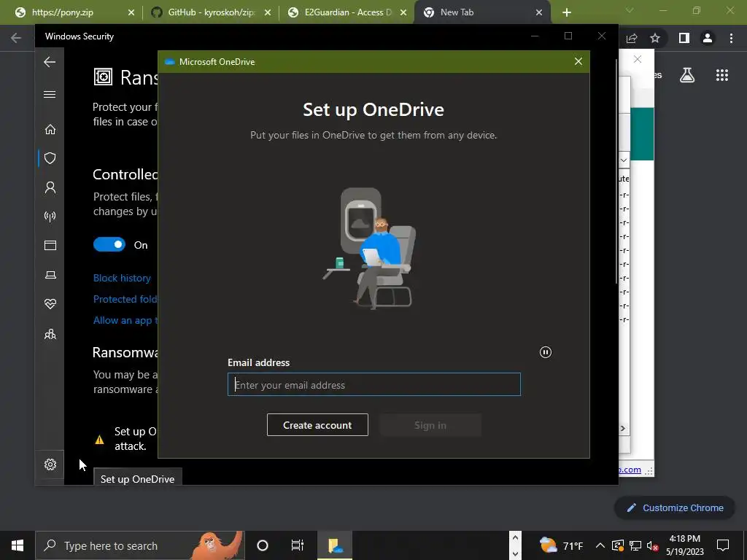
Task: Open clock showing 4:18 PM
Action: tap(684, 545)
